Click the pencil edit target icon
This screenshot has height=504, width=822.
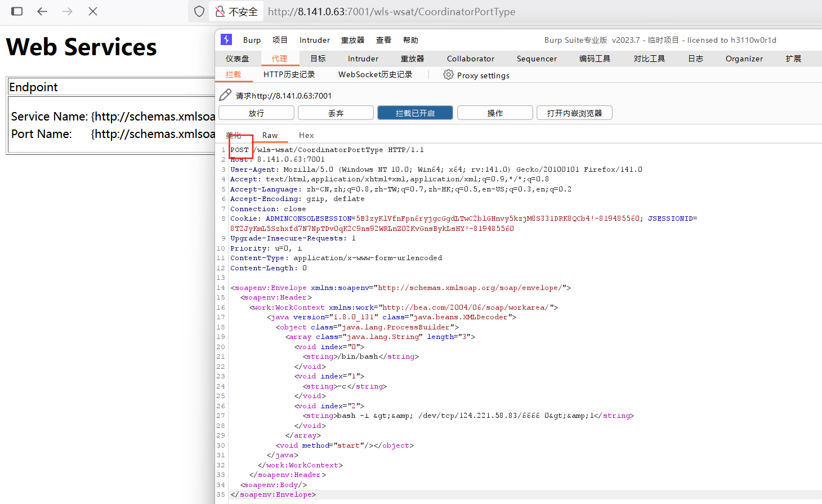pyautogui.click(x=225, y=95)
